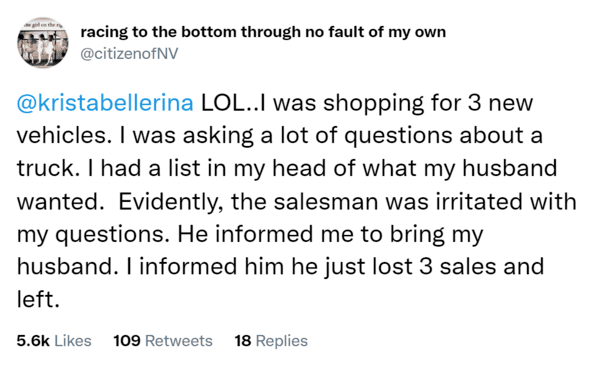Click the grey 'Likes' label
The height and width of the screenshot is (385, 600).
coord(73,341)
